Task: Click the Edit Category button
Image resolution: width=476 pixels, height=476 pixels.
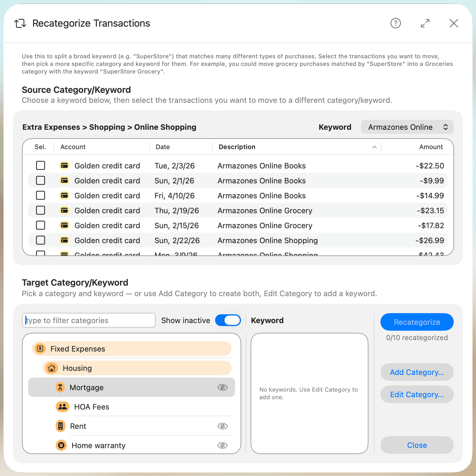Action: tap(417, 394)
